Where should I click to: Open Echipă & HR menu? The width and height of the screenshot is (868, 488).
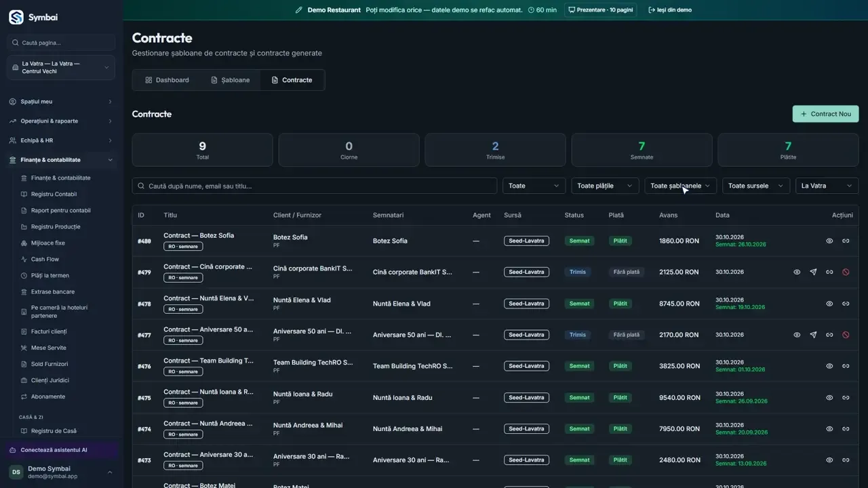pyautogui.click(x=61, y=140)
